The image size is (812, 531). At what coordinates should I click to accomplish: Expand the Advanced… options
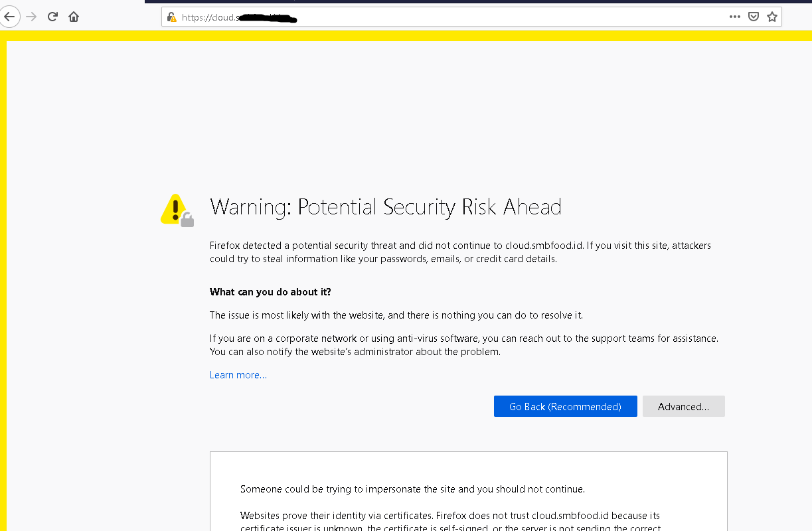[684, 406]
